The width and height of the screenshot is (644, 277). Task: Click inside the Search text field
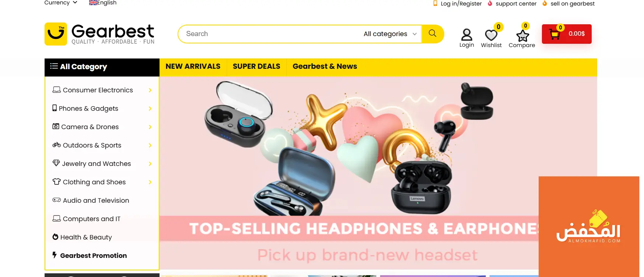click(271, 34)
